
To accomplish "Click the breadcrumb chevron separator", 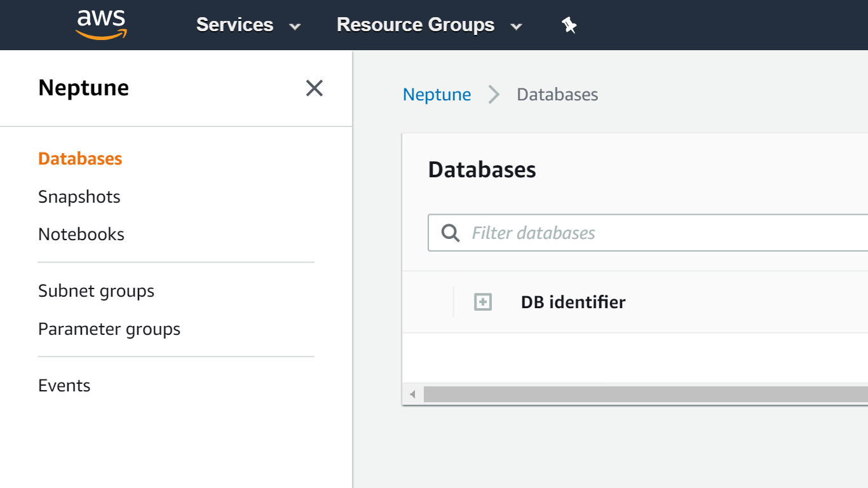I will coord(494,94).
